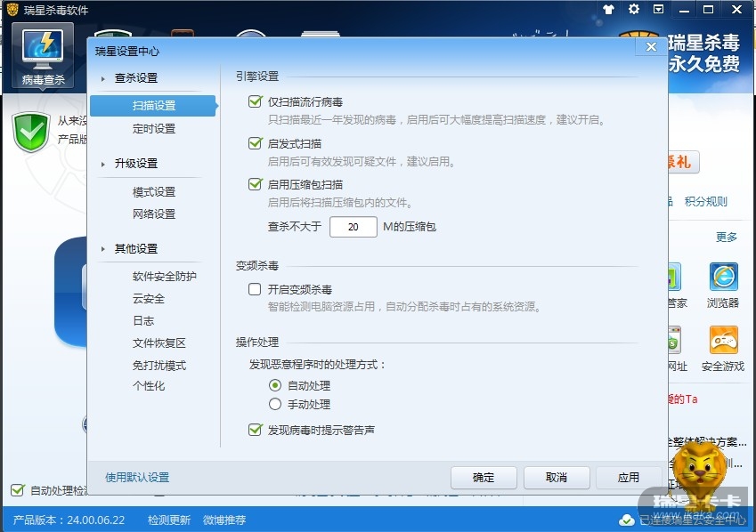Viewport: 756px width, 532px height.
Task: Close the 瑞星设置中心 dialog
Action: point(651,47)
